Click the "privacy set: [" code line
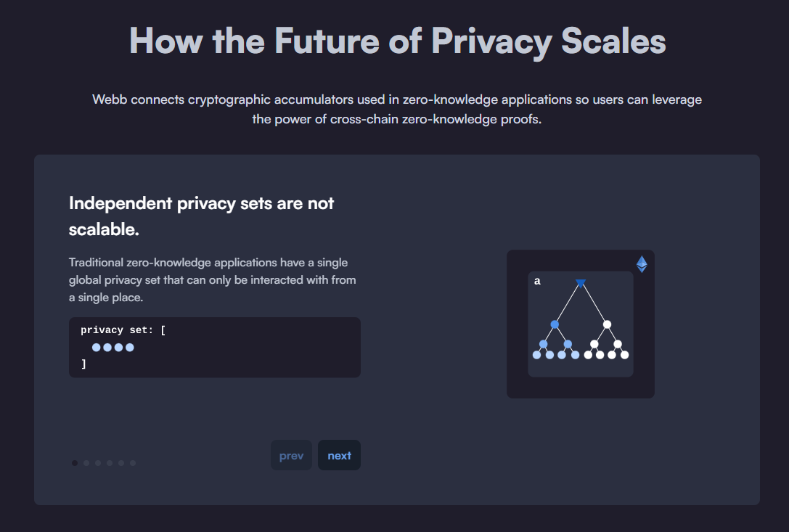The image size is (789, 532). [x=123, y=330]
